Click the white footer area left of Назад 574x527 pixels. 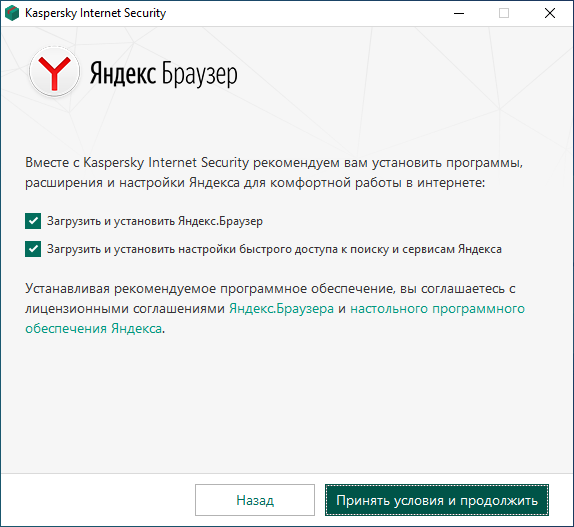[x=98, y=500]
